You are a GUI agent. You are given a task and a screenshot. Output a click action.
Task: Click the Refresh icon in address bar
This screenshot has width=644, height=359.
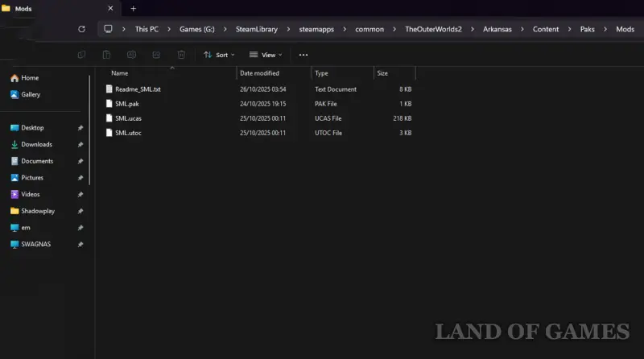pos(81,29)
